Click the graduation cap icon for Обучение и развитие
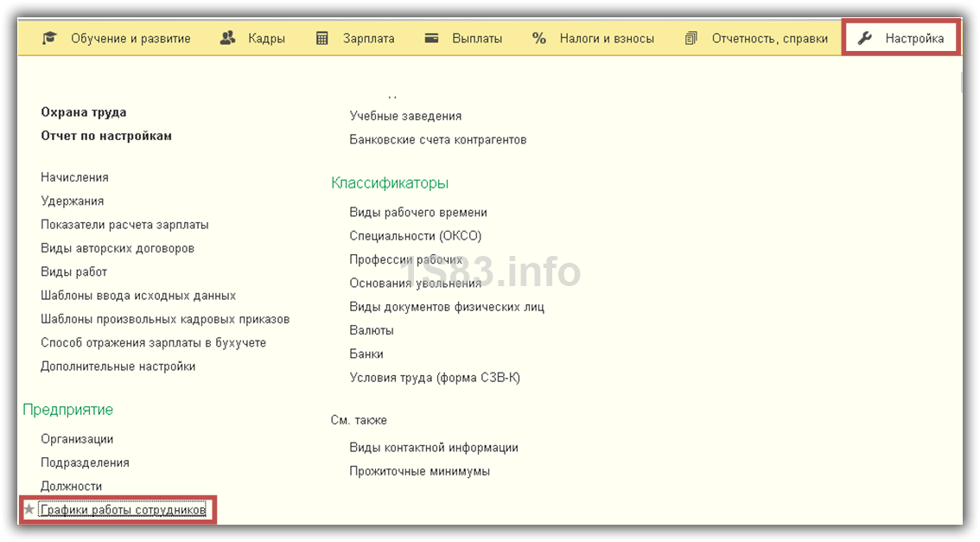The image size is (980, 542). point(50,38)
